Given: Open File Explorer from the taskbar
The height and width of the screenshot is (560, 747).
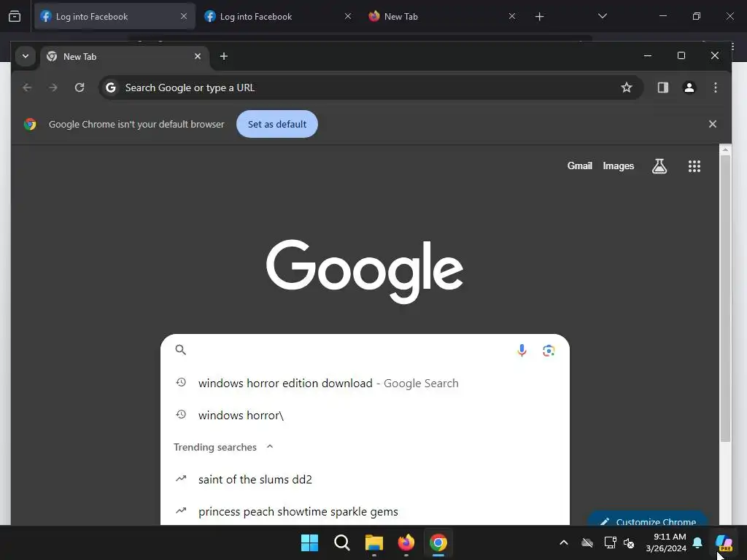Looking at the screenshot, I should 374,542.
